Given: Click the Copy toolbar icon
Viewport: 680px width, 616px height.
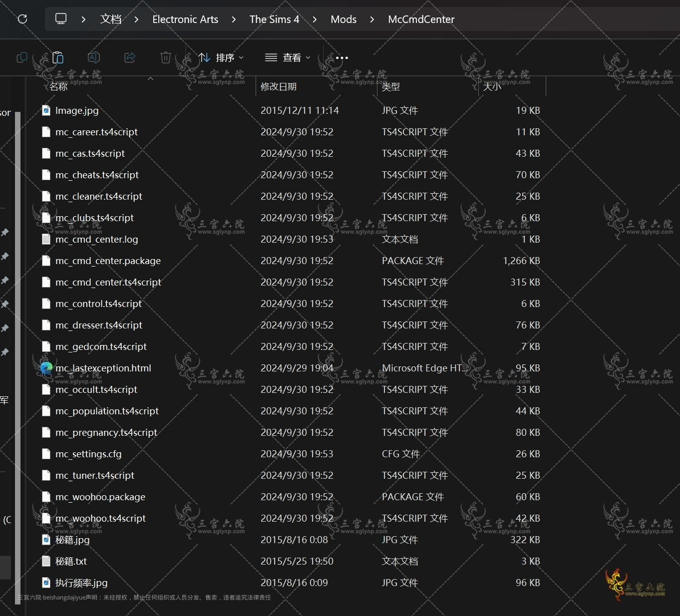Looking at the screenshot, I should 22,57.
